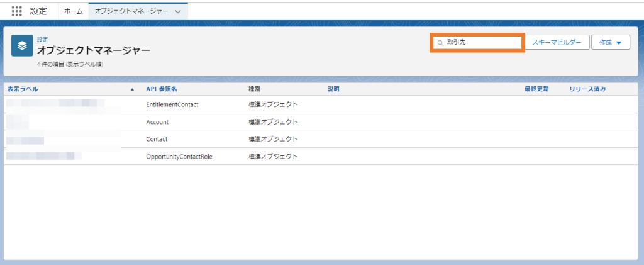The image size is (644, 265).
Task: Open スキーマビルダー
Action: point(557,42)
